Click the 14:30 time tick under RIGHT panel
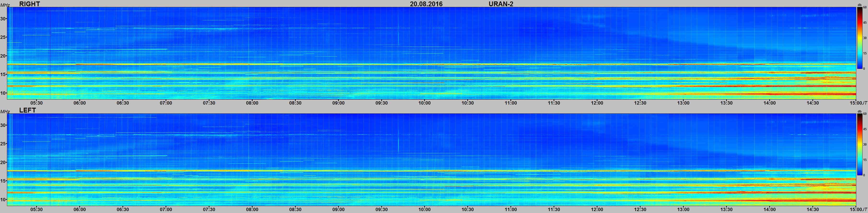868x213 pixels. click(813, 103)
